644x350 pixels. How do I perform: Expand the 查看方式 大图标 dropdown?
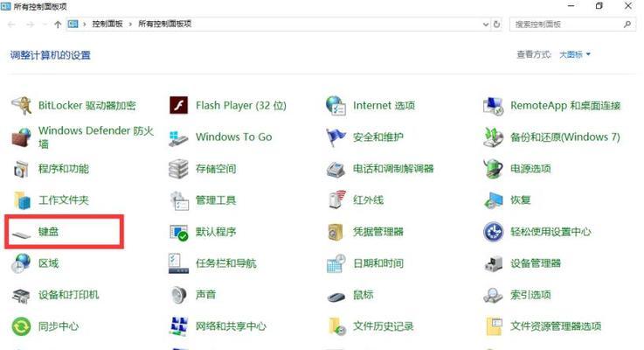575,54
